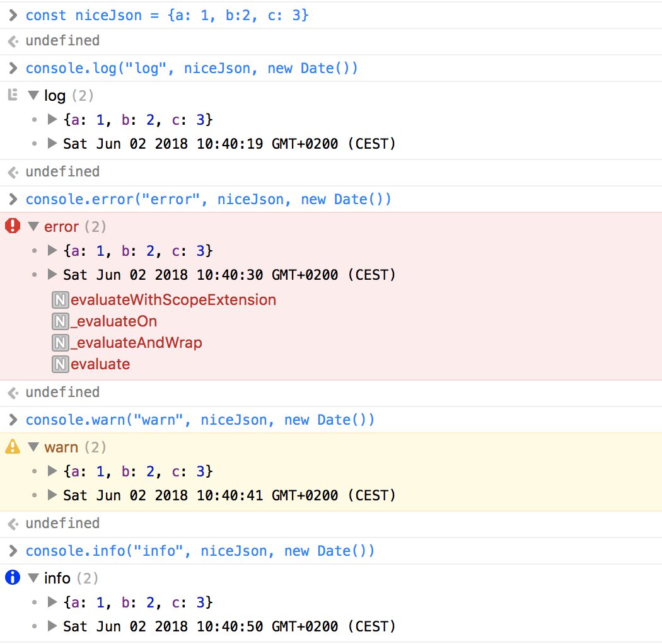
Task: Click the N icon beside _evaluateAndWrap
Action: pyautogui.click(x=61, y=343)
